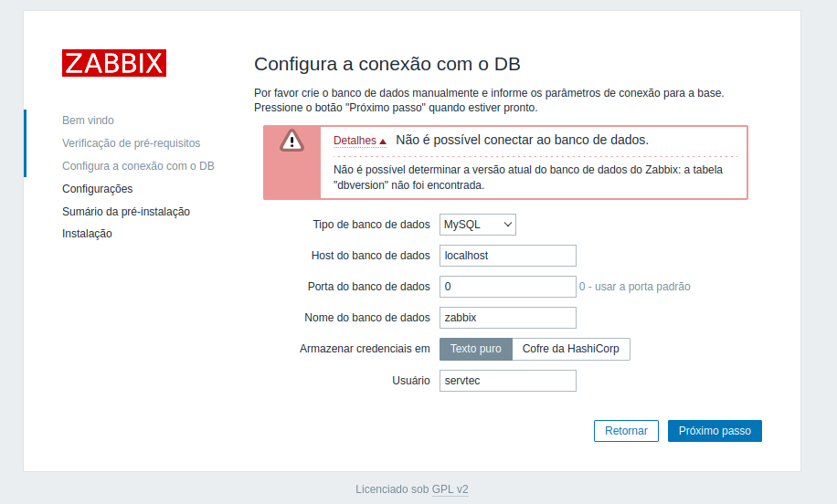
Task: Select Texto puro credential storage
Action: click(475, 349)
